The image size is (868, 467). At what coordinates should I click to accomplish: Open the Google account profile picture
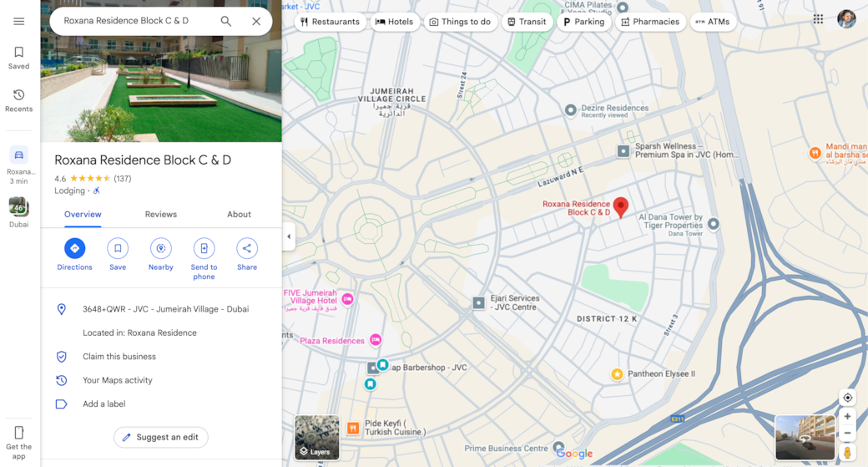pyautogui.click(x=846, y=19)
